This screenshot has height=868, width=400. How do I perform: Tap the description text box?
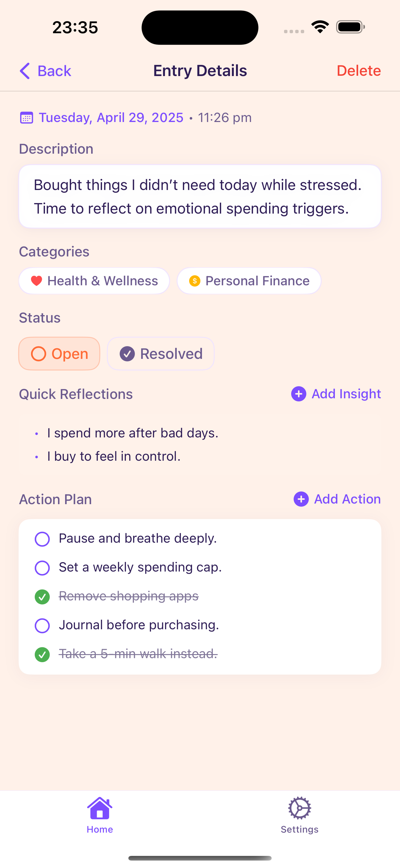tap(200, 196)
